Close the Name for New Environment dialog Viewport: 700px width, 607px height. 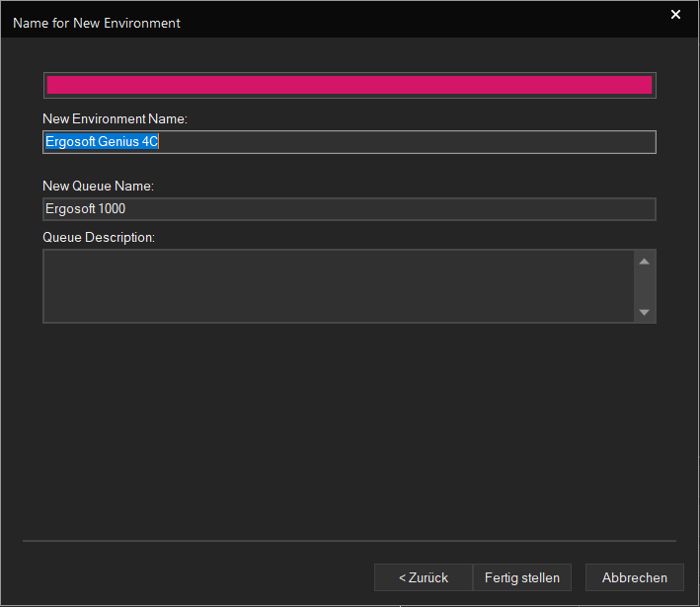[x=675, y=15]
